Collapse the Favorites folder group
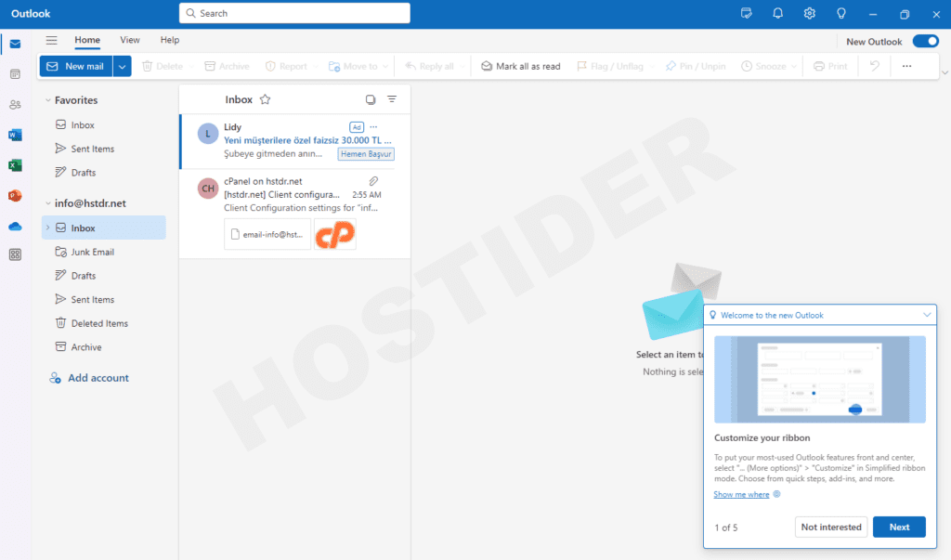This screenshot has width=951, height=560. coord(46,100)
